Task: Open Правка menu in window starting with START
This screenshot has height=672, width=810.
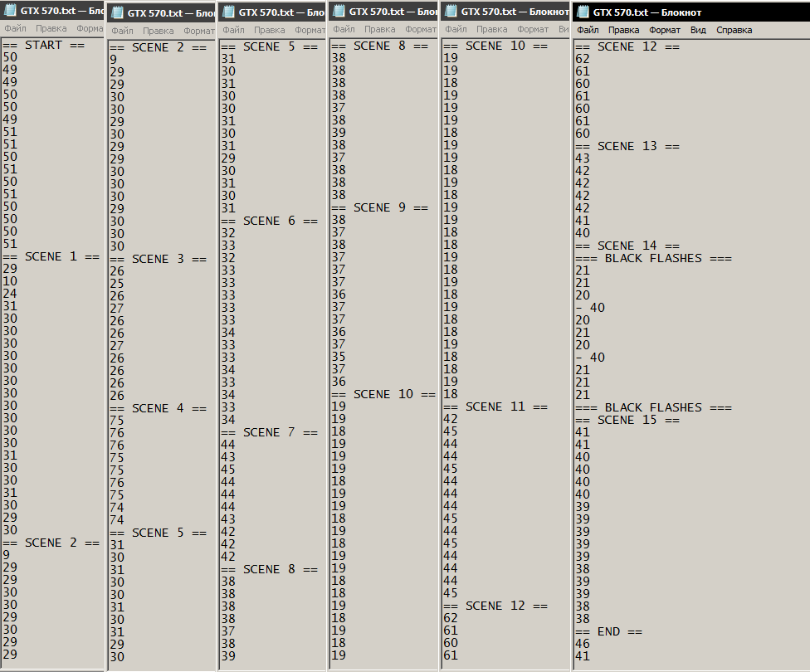Action: pos(51,28)
